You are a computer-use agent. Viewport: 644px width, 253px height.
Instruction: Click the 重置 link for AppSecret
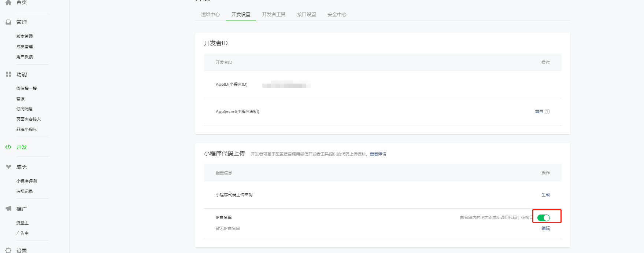pyautogui.click(x=539, y=111)
